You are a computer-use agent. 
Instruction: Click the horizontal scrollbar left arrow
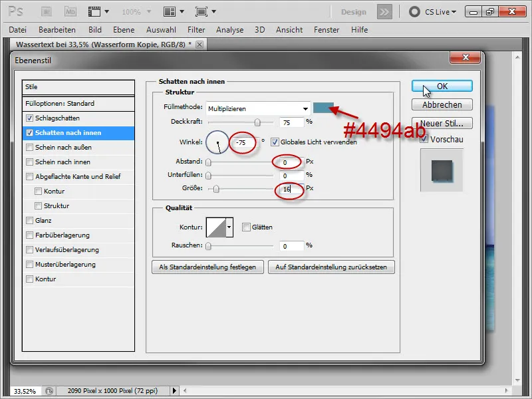point(185,390)
